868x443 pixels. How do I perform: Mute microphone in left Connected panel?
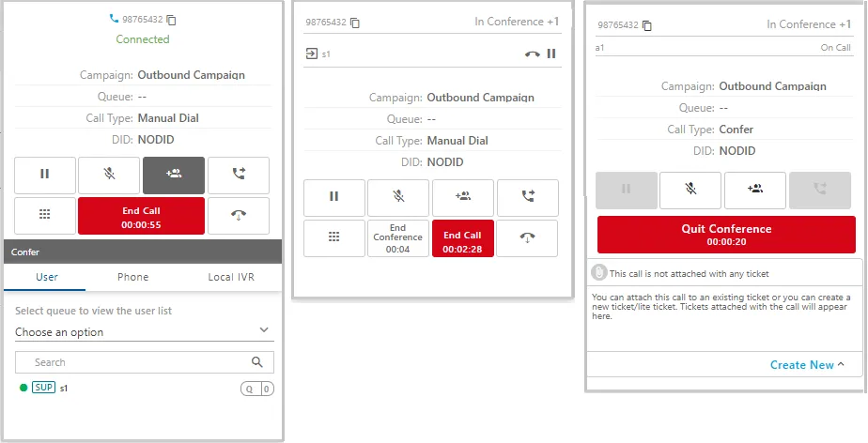(x=109, y=176)
